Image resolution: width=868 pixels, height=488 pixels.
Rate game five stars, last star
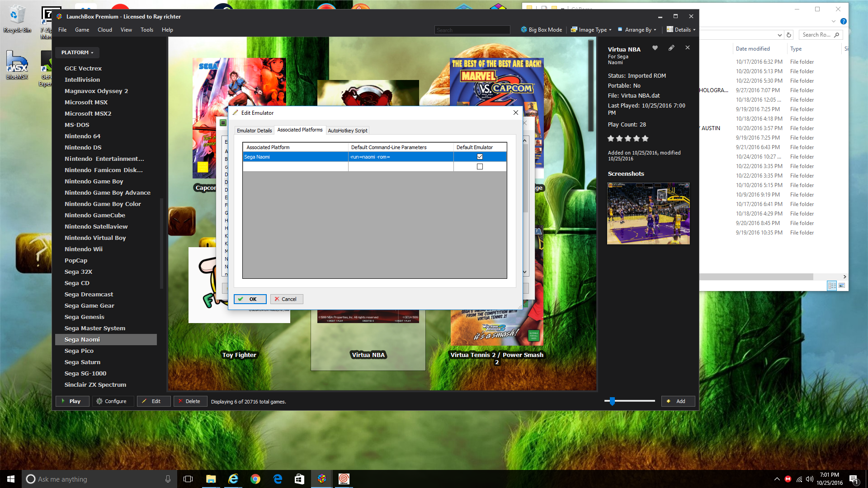point(645,139)
